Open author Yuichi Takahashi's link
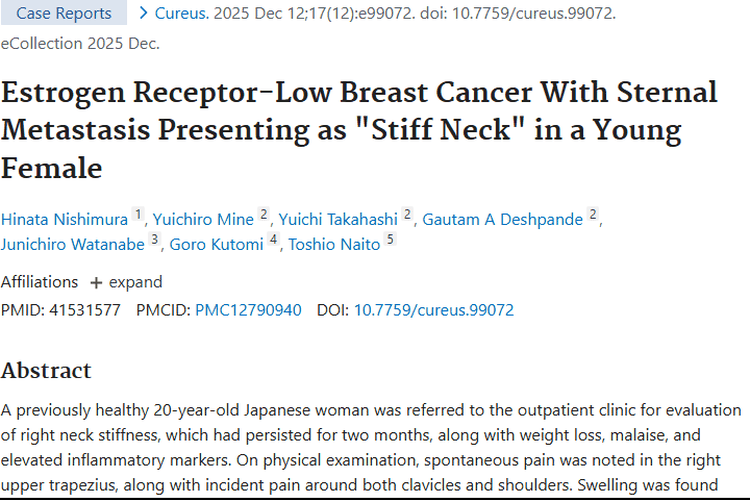 (338, 219)
